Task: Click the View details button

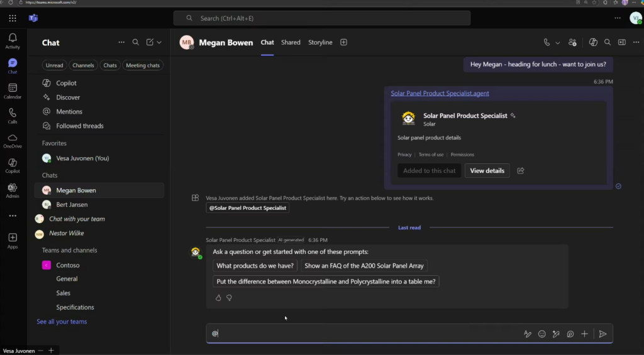Action: (x=487, y=171)
